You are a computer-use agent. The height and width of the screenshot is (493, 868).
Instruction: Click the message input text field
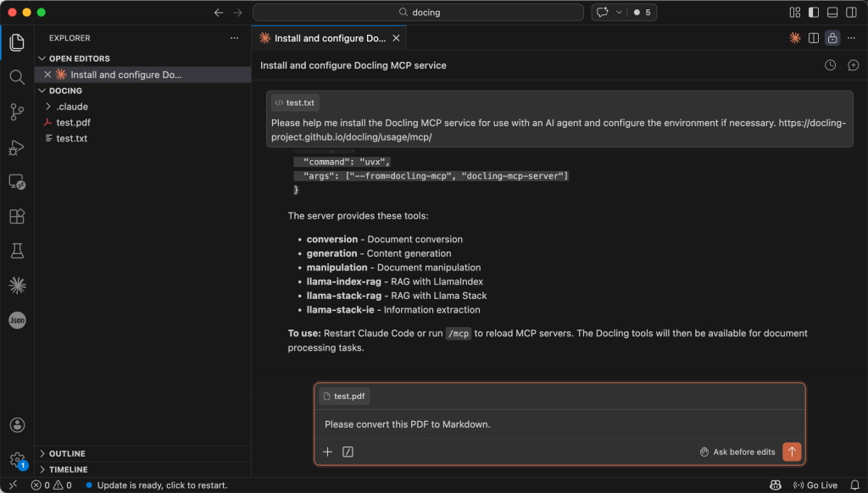coord(559,424)
